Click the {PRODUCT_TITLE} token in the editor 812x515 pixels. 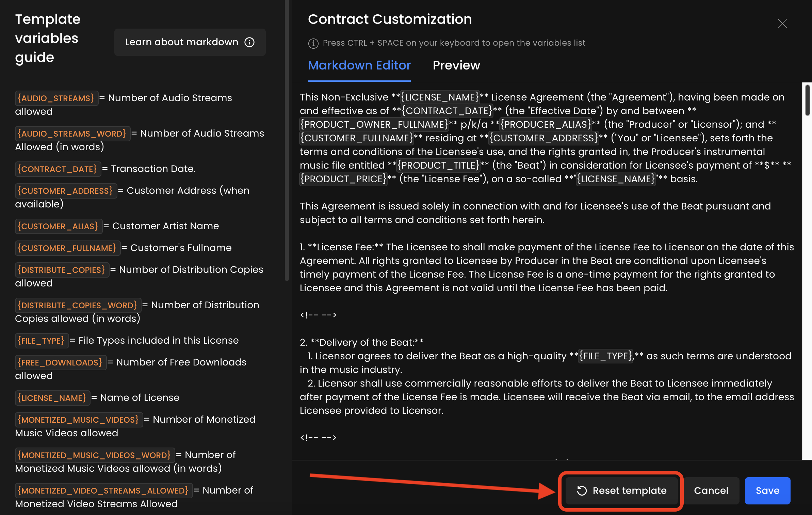coord(438,166)
